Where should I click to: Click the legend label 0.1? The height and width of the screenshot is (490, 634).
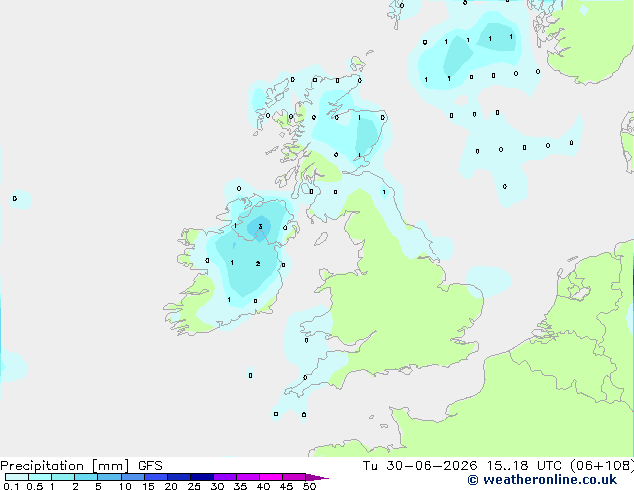point(11,486)
